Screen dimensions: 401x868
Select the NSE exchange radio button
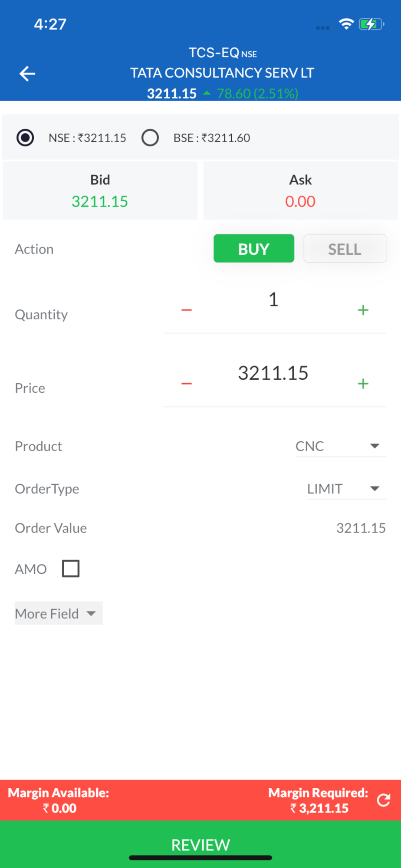pos(25,138)
